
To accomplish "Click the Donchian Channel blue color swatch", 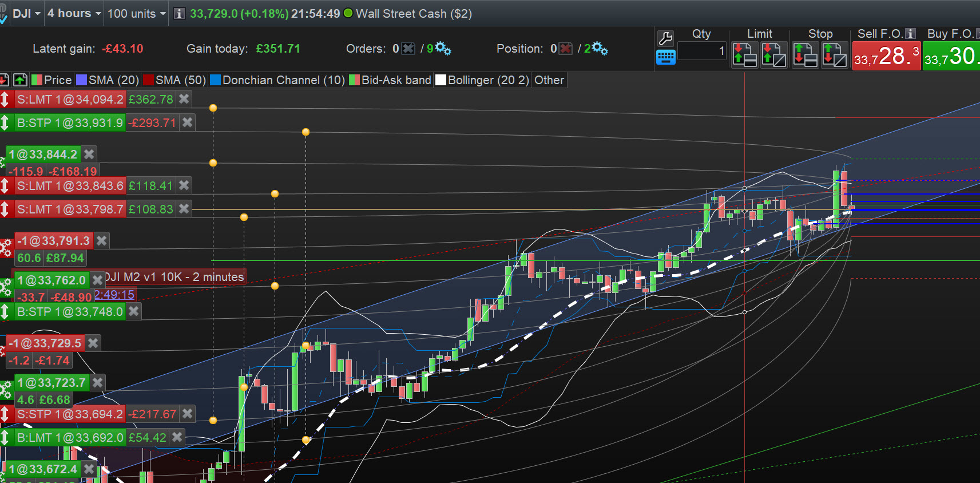I will (x=215, y=80).
